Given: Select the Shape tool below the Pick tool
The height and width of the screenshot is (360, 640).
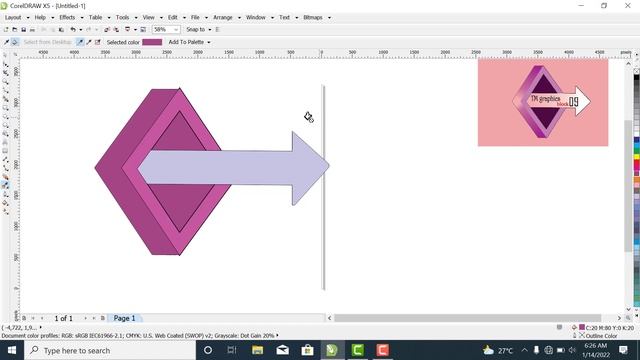Looking at the screenshot, I should pos(6,64).
